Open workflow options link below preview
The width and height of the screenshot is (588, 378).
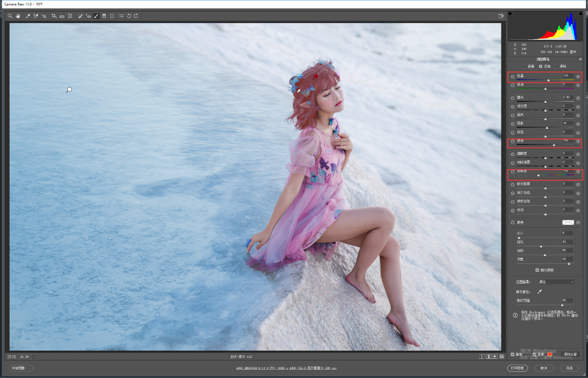[x=286, y=368]
